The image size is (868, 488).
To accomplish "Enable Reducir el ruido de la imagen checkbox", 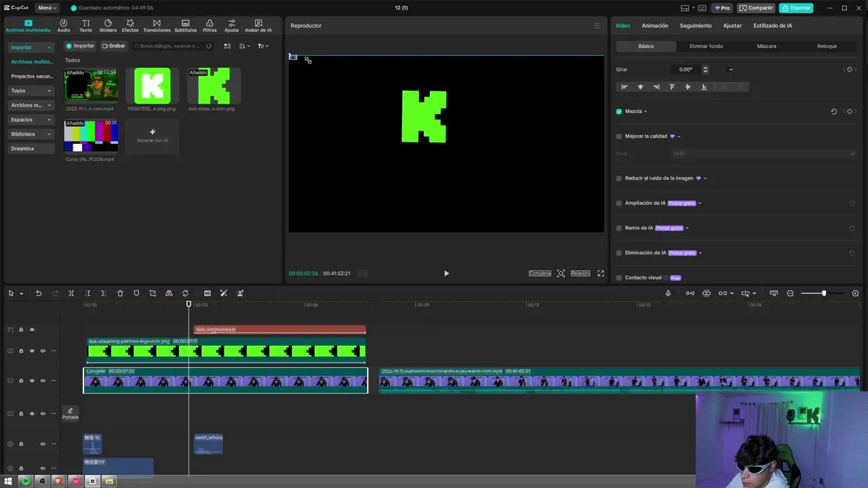I will (618, 178).
